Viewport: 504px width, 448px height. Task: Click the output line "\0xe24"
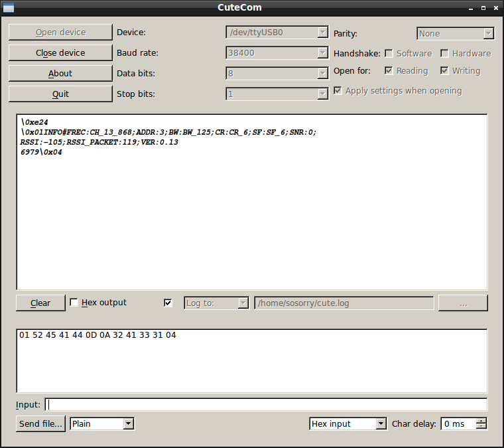pyautogui.click(x=34, y=122)
